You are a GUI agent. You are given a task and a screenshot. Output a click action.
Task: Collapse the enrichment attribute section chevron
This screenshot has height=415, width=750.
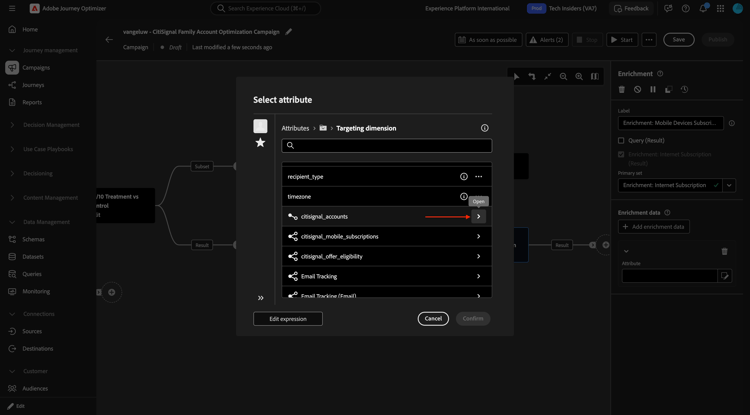pos(626,251)
